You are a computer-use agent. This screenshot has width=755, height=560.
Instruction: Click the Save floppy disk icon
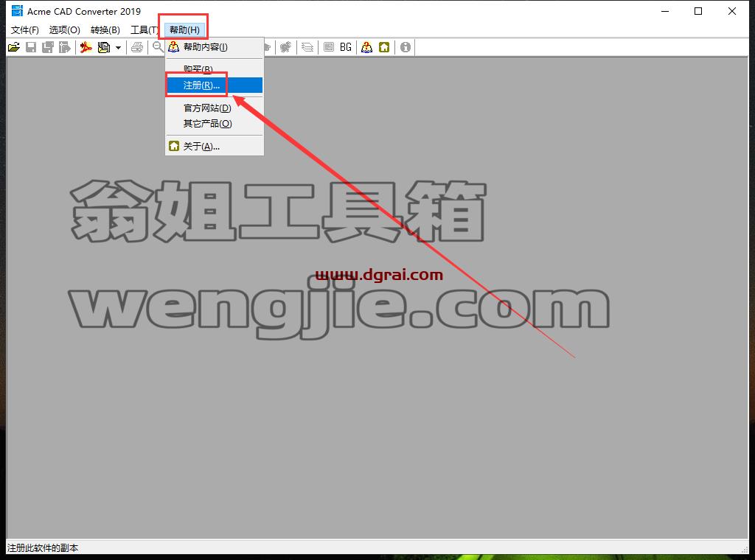pyautogui.click(x=31, y=47)
